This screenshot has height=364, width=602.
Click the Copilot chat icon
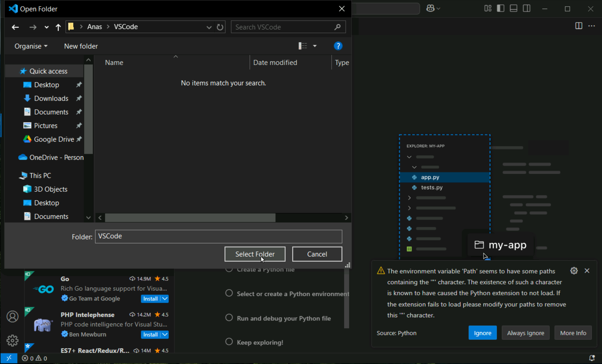430,9
